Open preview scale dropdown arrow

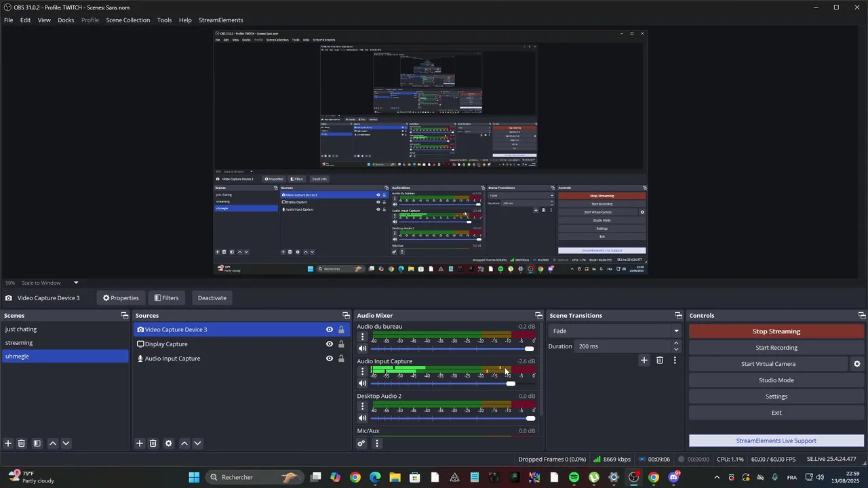(76, 283)
